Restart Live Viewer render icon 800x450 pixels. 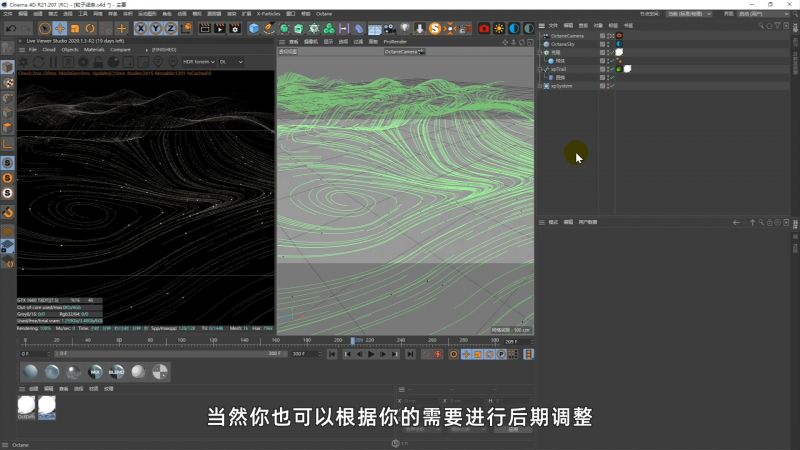[38, 62]
